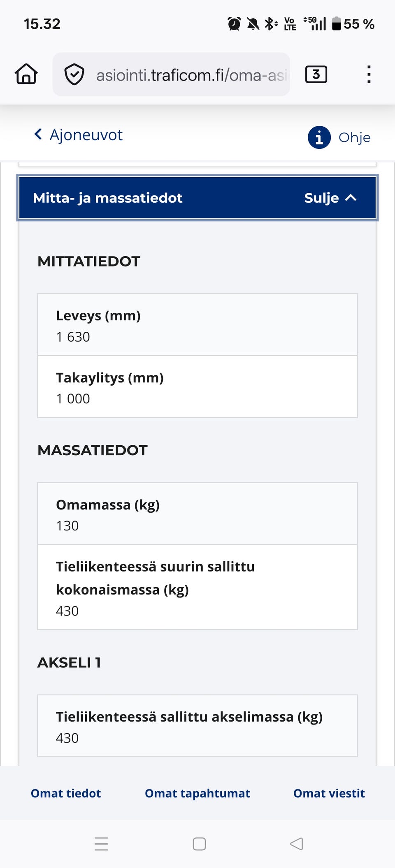Tap the Android back navigation arrow
Viewport: 395px width, 868px height.
296,844
